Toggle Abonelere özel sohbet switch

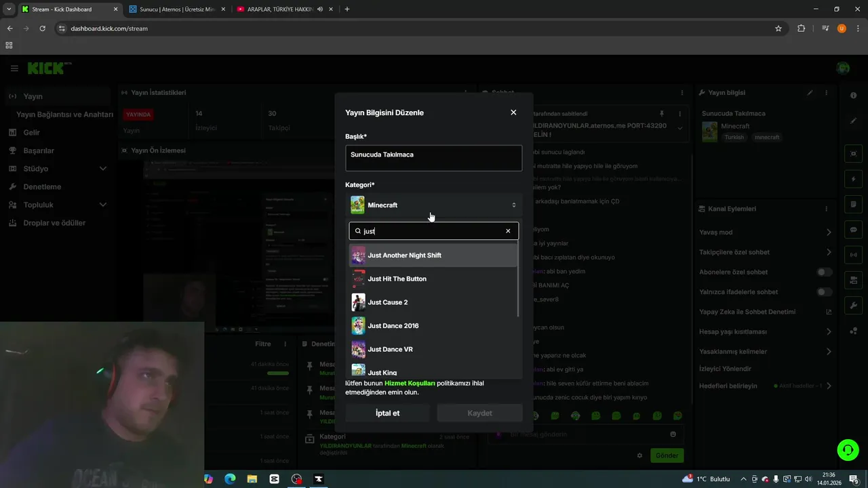pyautogui.click(x=824, y=272)
